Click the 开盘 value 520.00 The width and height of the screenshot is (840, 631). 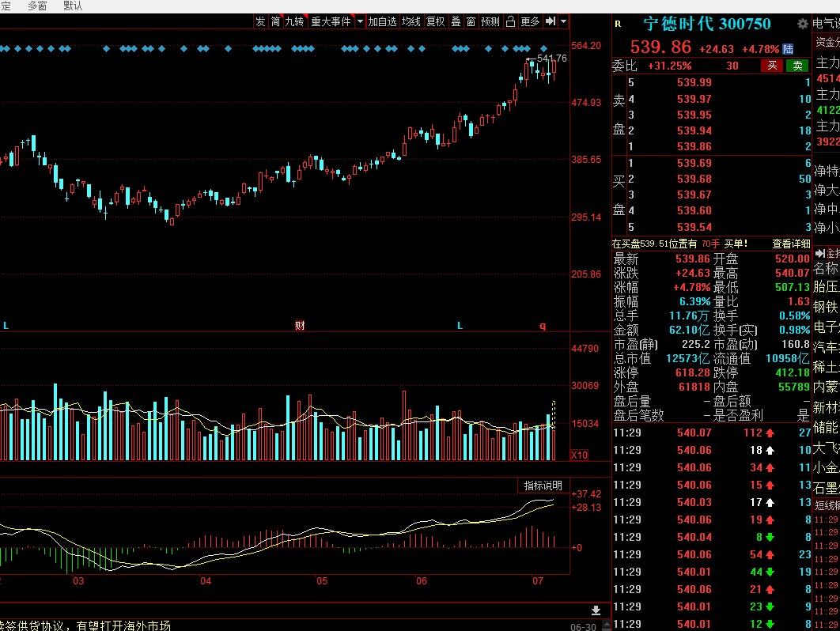click(x=793, y=259)
